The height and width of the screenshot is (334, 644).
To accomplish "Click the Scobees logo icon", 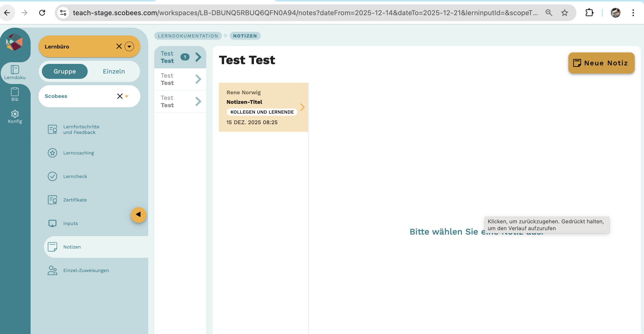I will [x=14, y=42].
